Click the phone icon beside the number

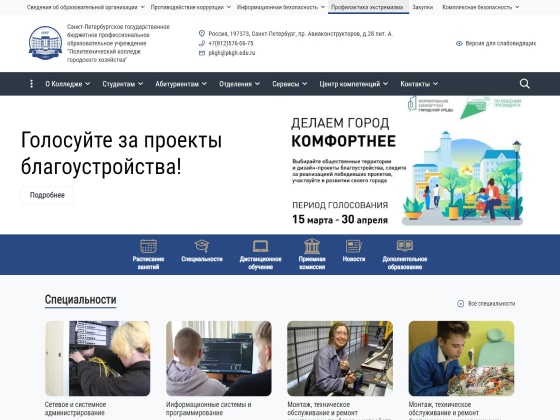tap(202, 43)
